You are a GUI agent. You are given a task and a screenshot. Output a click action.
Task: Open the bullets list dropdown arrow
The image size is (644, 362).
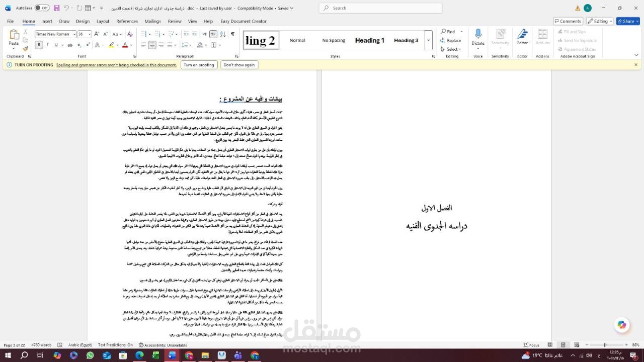click(150, 34)
